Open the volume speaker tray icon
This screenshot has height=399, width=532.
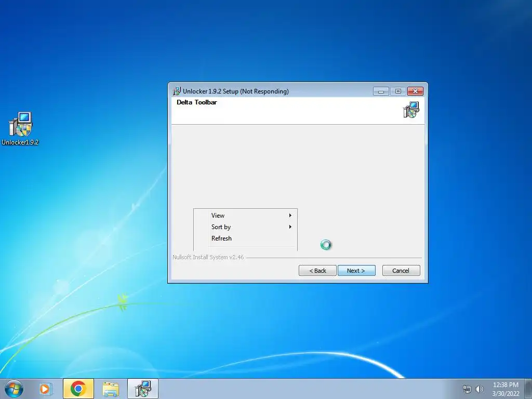point(479,389)
